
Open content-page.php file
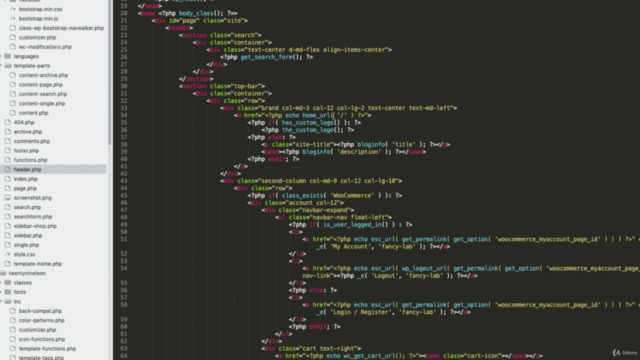40,84
